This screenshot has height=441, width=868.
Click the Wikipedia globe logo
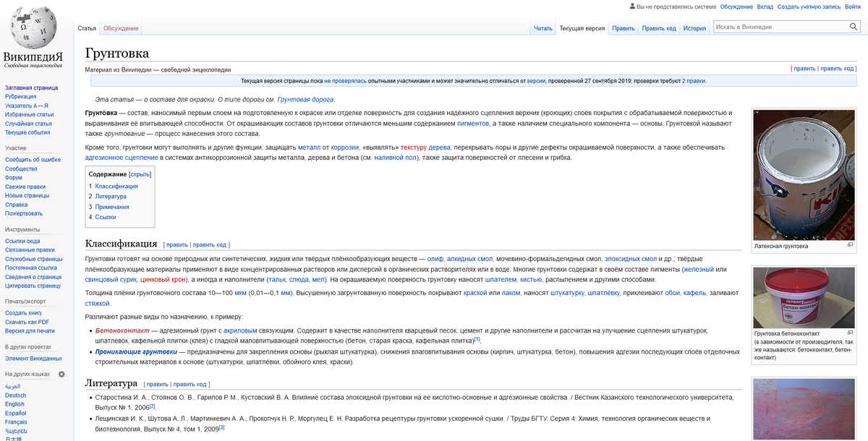tap(33, 27)
